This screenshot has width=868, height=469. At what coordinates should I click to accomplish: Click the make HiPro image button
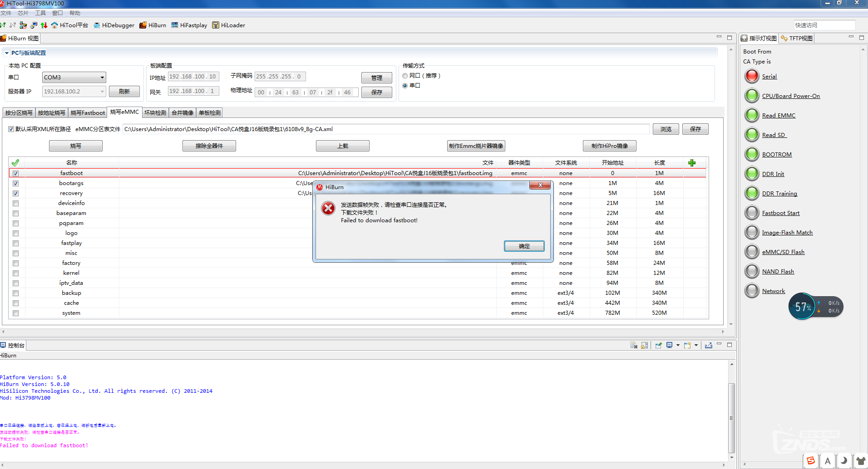click(x=609, y=146)
